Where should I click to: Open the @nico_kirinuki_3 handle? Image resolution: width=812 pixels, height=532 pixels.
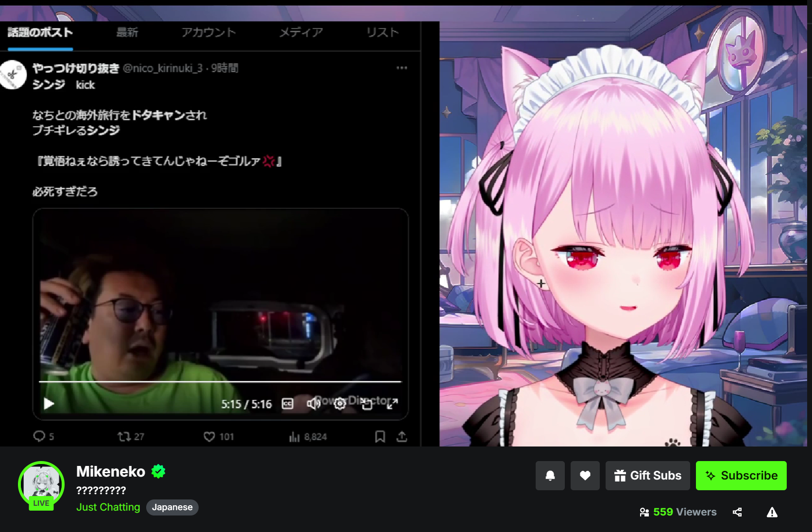(x=163, y=68)
